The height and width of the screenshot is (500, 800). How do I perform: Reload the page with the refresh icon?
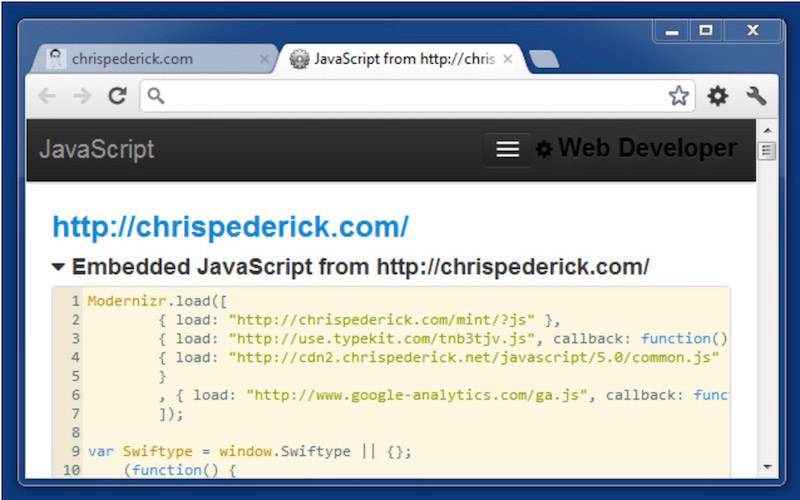tap(118, 95)
